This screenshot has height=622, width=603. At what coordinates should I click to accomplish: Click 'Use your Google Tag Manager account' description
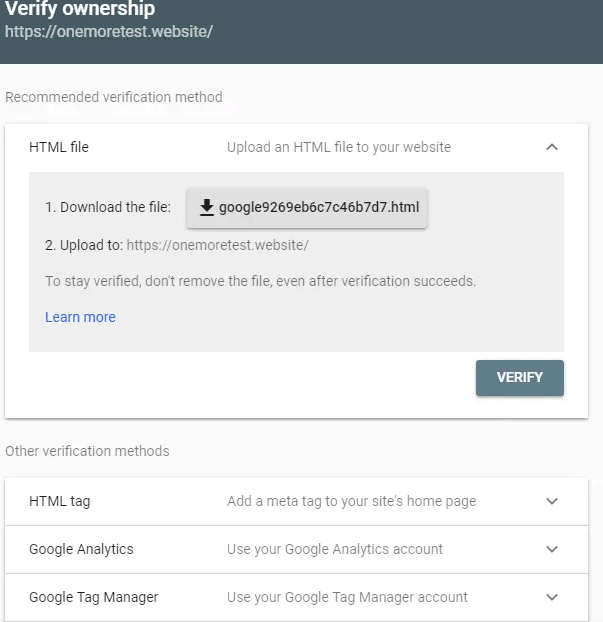tap(347, 597)
